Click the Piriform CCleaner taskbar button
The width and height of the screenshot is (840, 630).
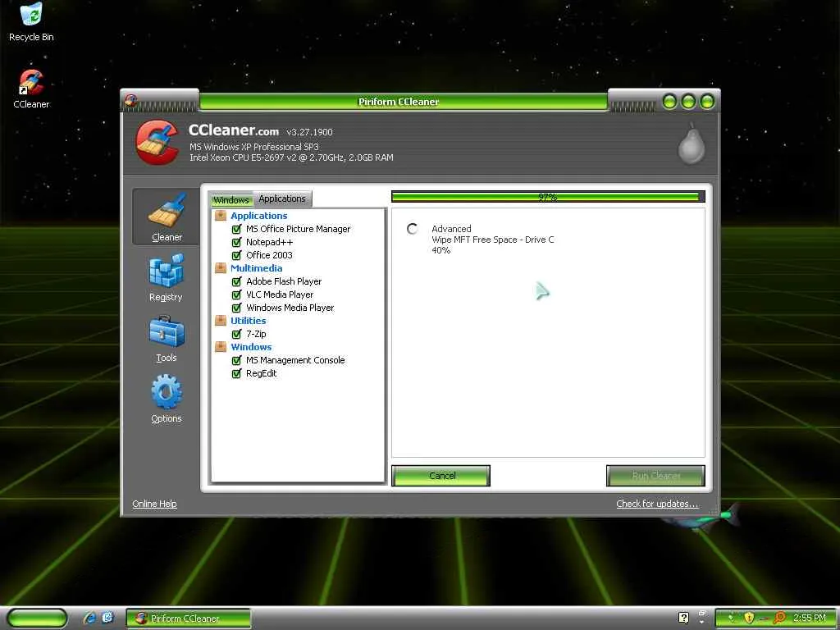pos(189,619)
